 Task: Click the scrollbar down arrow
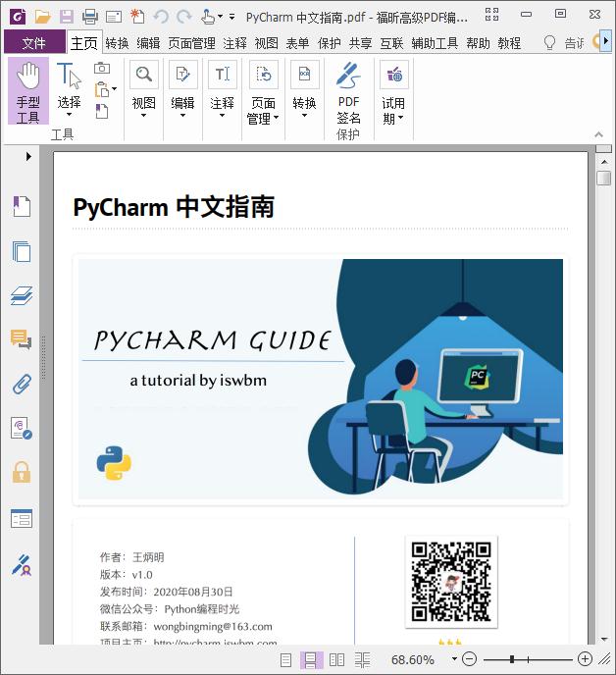pos(604,640)
